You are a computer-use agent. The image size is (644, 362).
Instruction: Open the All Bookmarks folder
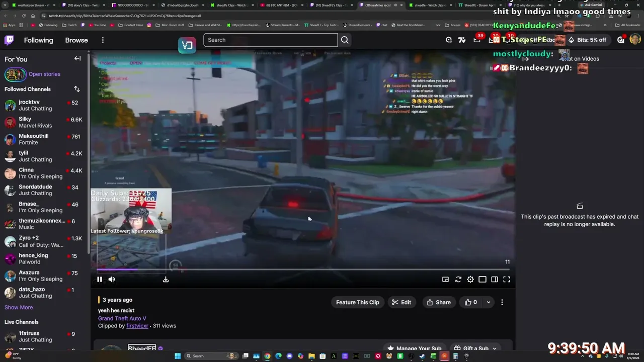[x=628, y=25]
